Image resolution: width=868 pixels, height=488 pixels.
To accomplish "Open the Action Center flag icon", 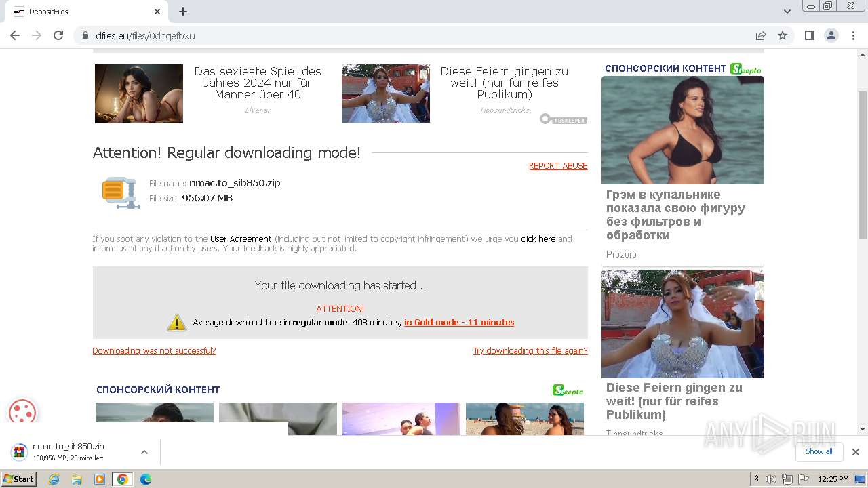I will 802,479.
